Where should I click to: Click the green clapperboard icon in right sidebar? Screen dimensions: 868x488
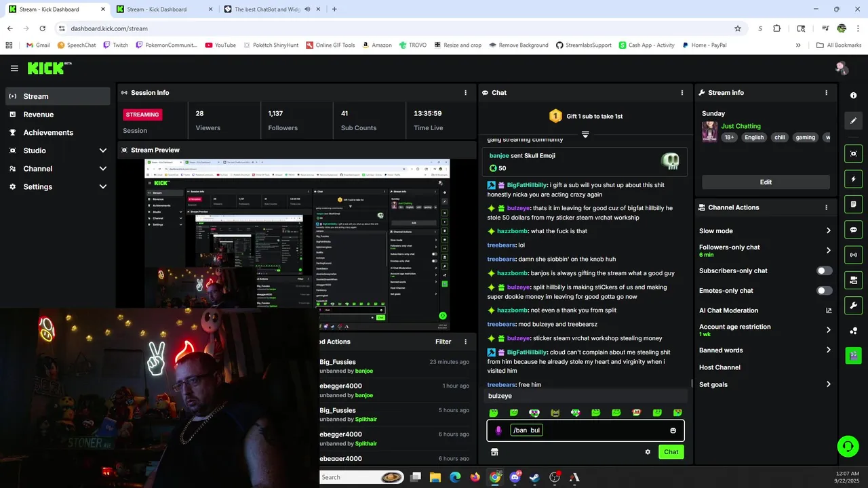[x=854, y=354]
